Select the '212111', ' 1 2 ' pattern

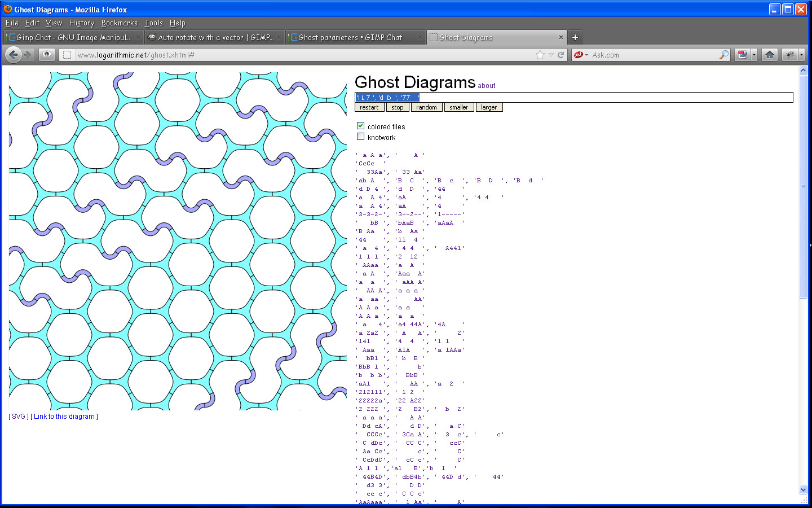390,392
